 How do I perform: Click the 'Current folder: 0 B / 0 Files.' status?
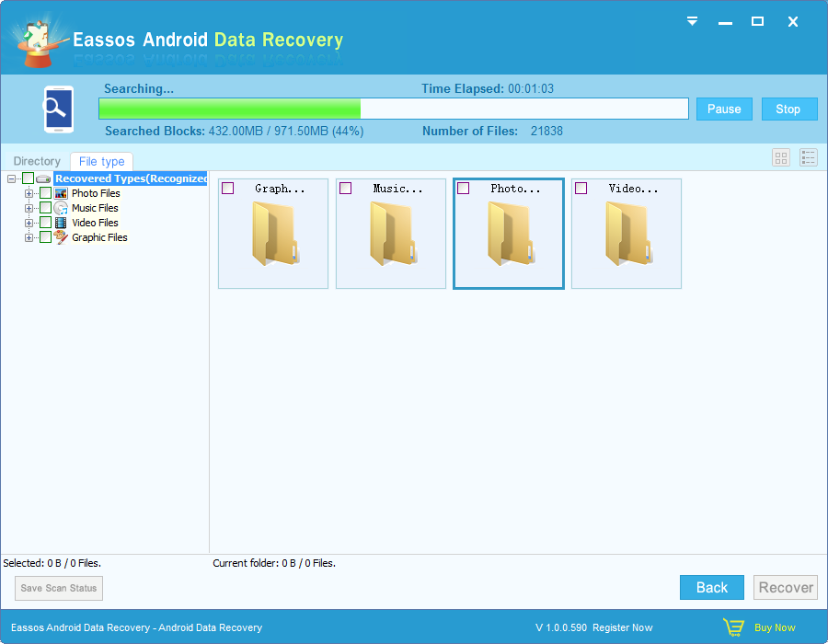coord(274,563)
